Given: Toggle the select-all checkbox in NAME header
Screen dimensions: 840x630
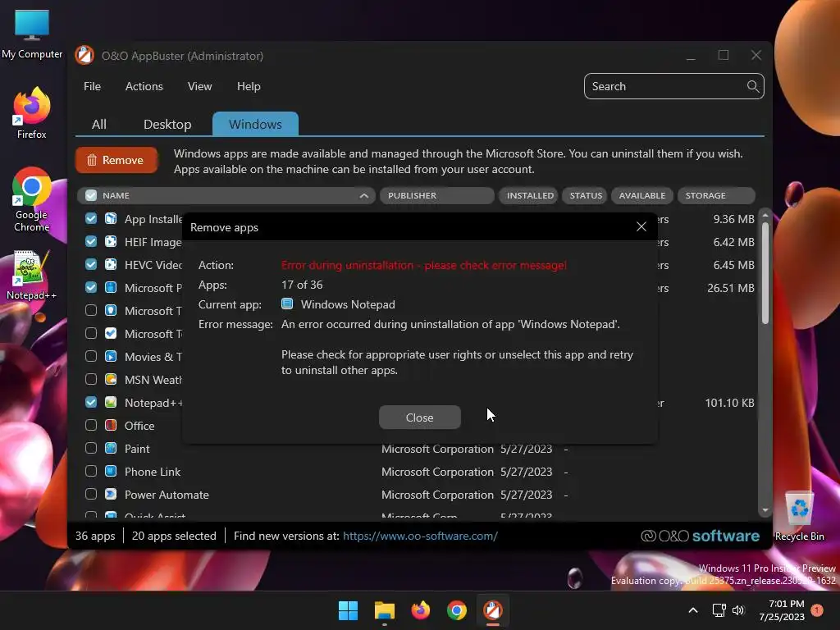Looking at the screenshot, I should (91, 195).
